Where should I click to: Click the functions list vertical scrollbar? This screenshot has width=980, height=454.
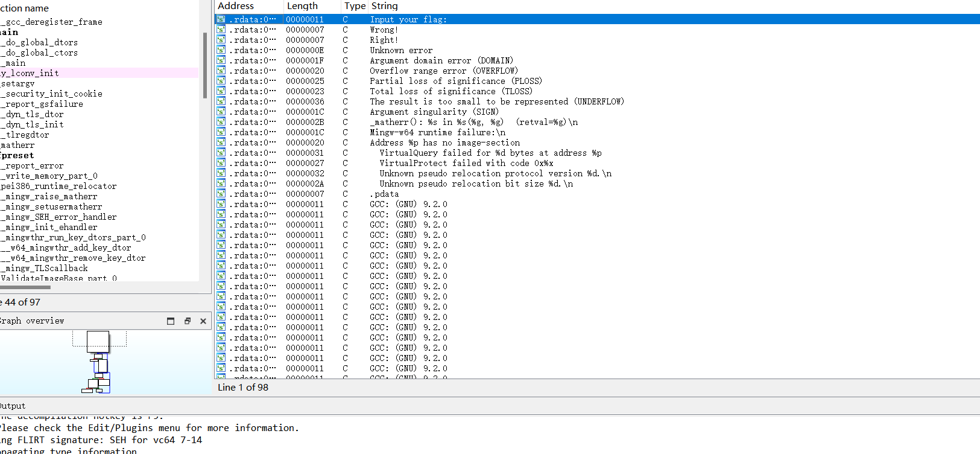(205, 65)
